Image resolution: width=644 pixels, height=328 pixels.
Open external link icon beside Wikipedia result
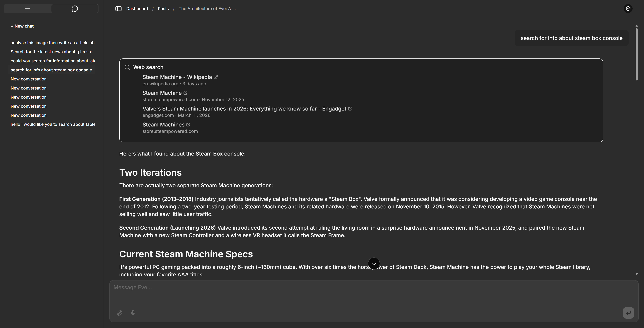click(216, 77)
